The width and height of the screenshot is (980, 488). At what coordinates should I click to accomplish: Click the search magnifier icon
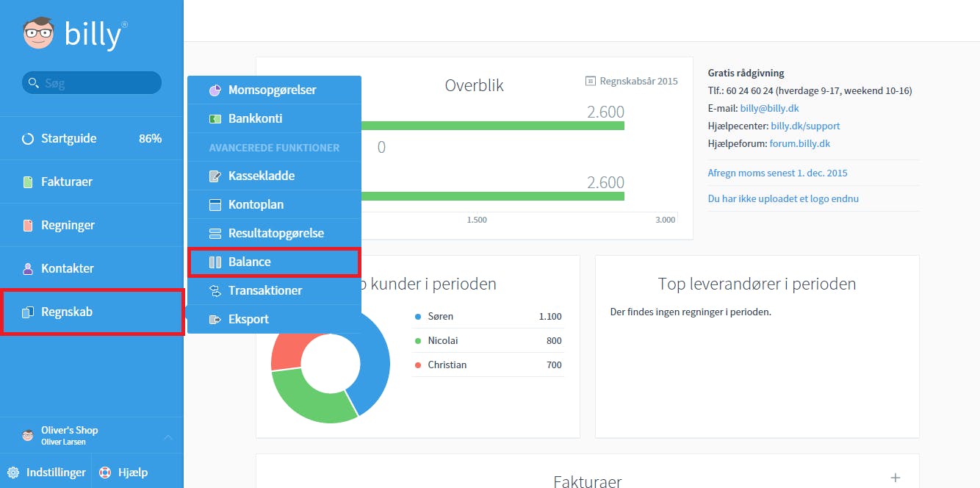pos(33,83)
